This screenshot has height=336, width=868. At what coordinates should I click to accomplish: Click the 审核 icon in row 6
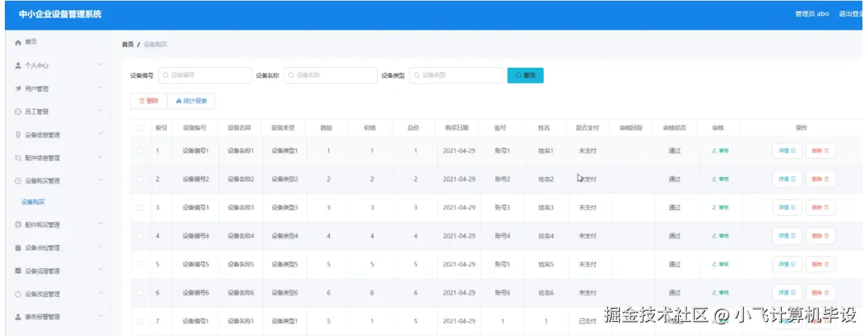(x=715, y=293)
